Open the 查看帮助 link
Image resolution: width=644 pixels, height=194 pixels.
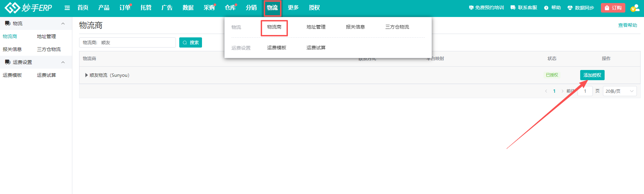628,25
